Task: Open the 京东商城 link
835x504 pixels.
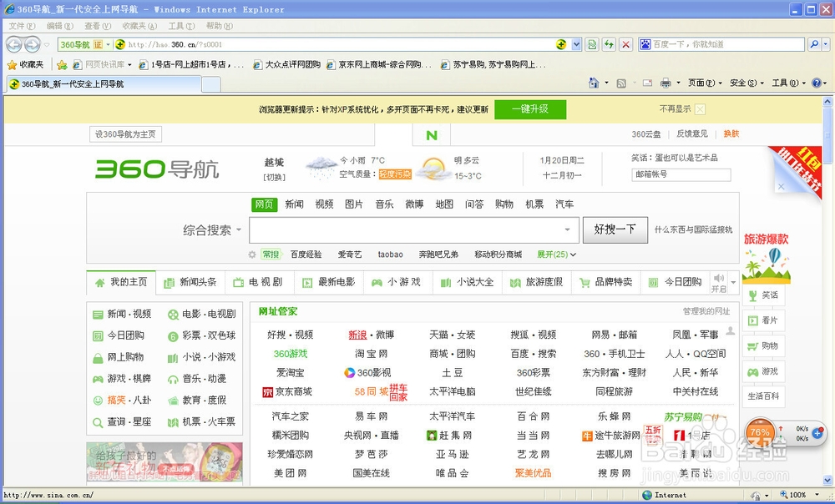Action: pyautogui.click(x=287, y=391)
